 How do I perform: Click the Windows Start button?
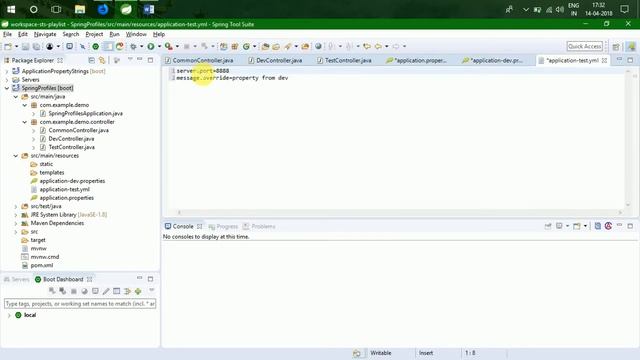pos(11,9)
